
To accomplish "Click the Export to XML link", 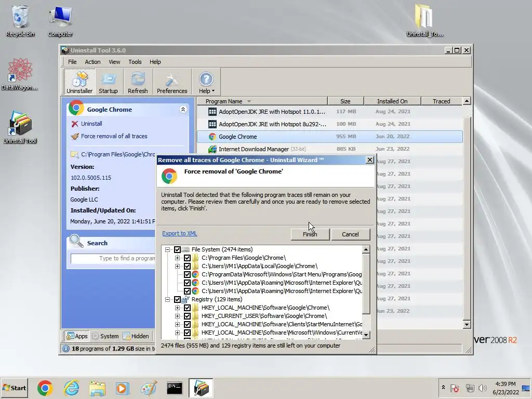I will 179,233.
